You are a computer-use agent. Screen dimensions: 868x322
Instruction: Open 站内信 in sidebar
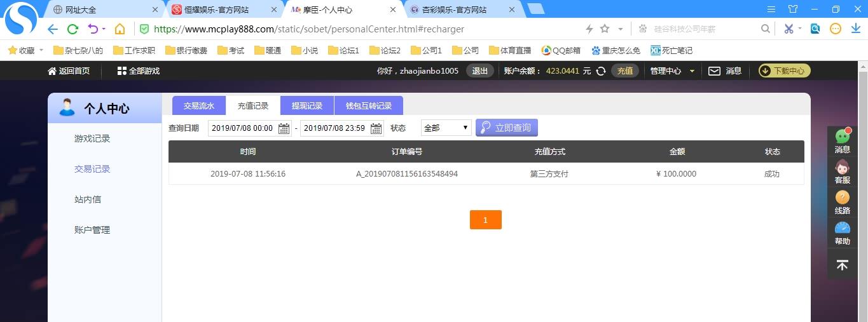(x=88, y=199)
